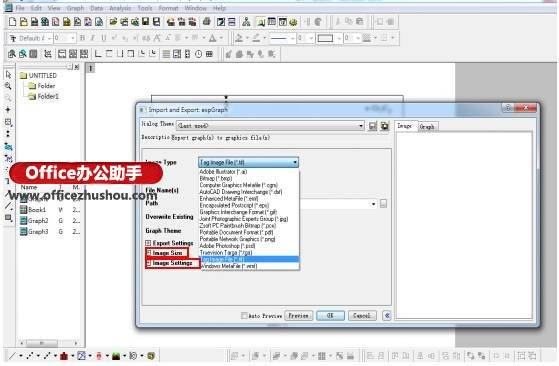Switch to the Graph preview tab

[427, 127]
